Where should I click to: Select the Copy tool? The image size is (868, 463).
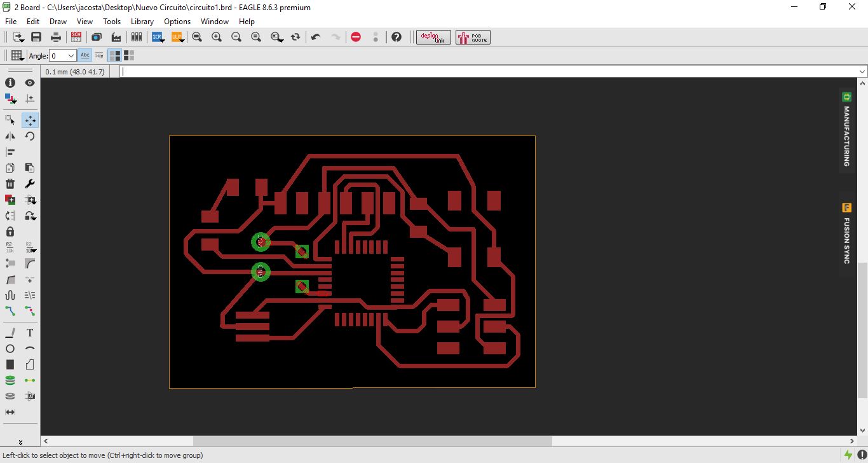(10, 168)
